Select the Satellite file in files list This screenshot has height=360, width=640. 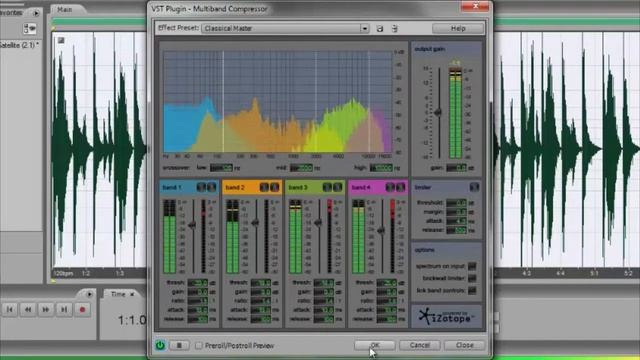(x=20, y=45)
